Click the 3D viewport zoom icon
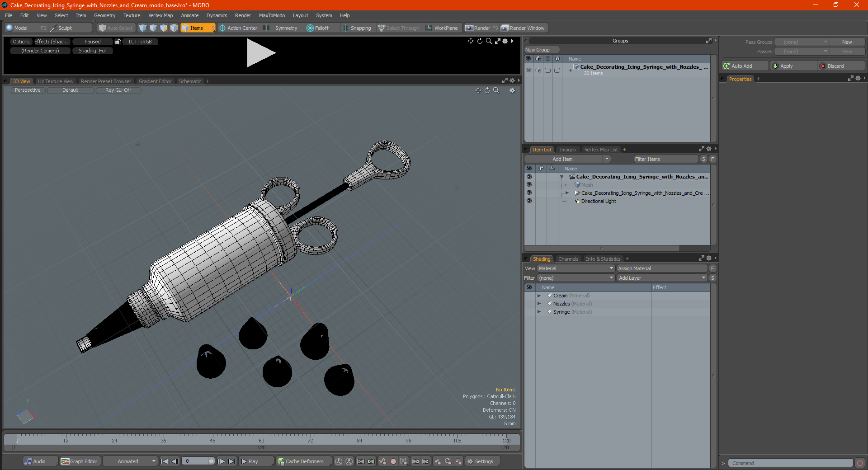 coord(496,90)
